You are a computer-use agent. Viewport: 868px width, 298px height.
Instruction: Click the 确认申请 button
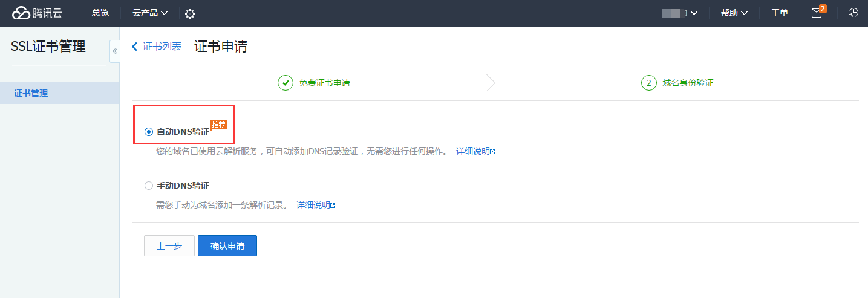click(x=227, y=246)
